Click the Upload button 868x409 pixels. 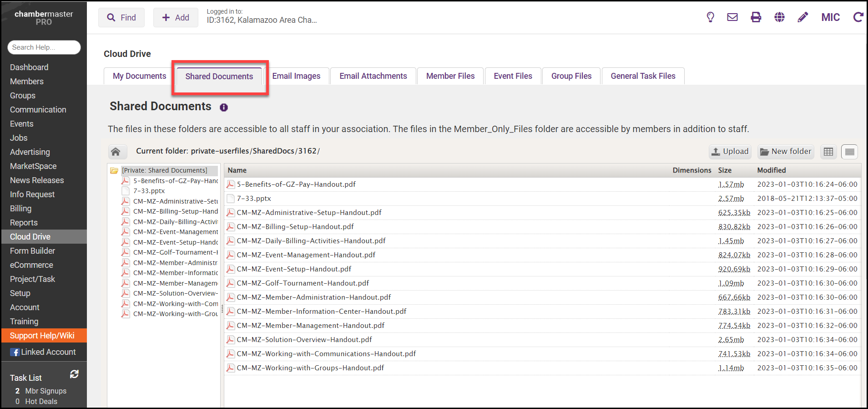(x=730, y=152)
